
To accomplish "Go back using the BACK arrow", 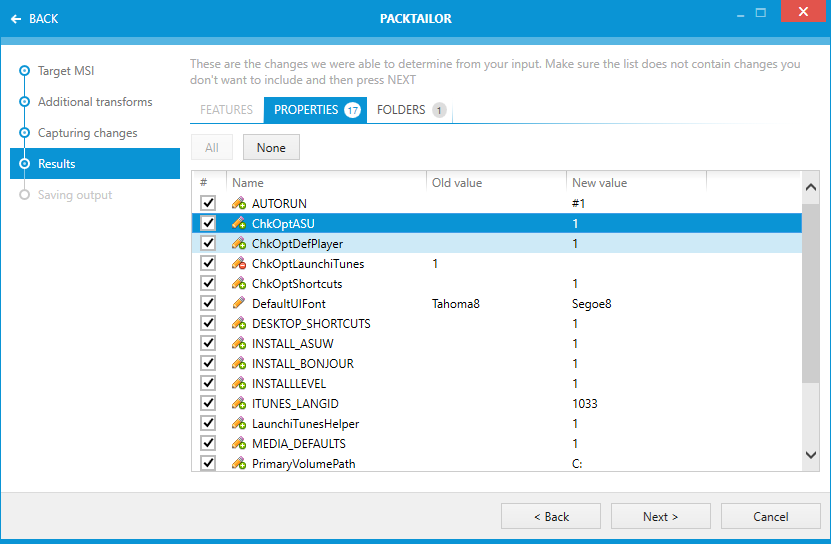I will tap(34, 18).
